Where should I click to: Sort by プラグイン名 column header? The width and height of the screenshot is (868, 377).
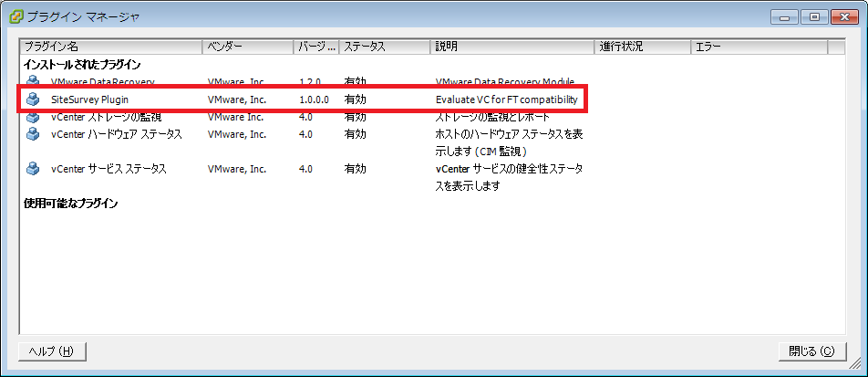[111, 47]
